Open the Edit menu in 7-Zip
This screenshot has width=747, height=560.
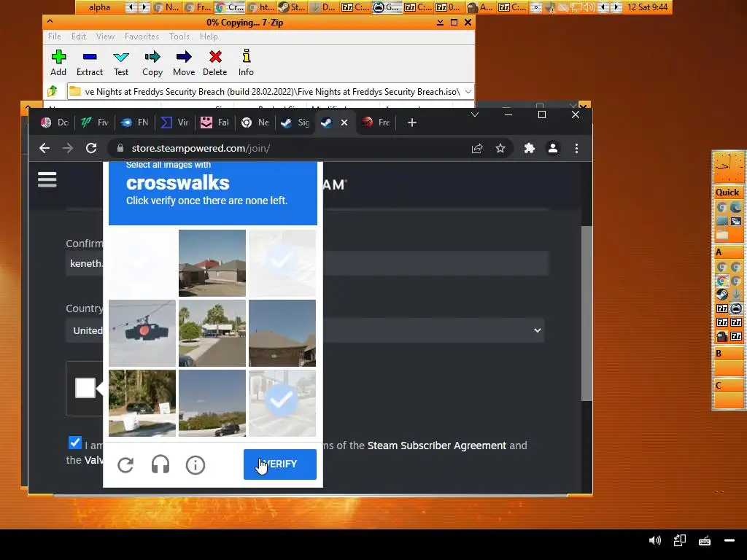tap(79, 36)
